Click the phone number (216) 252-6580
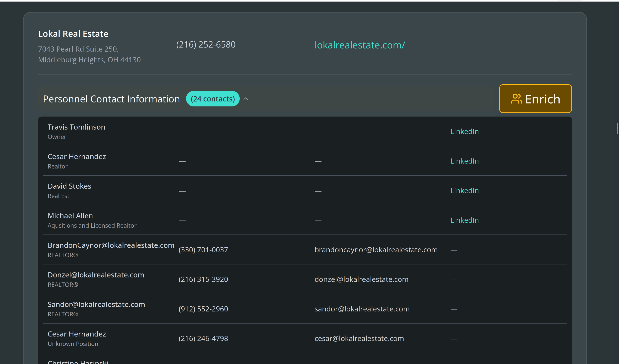619x364 pixels. tap(206, 44)
